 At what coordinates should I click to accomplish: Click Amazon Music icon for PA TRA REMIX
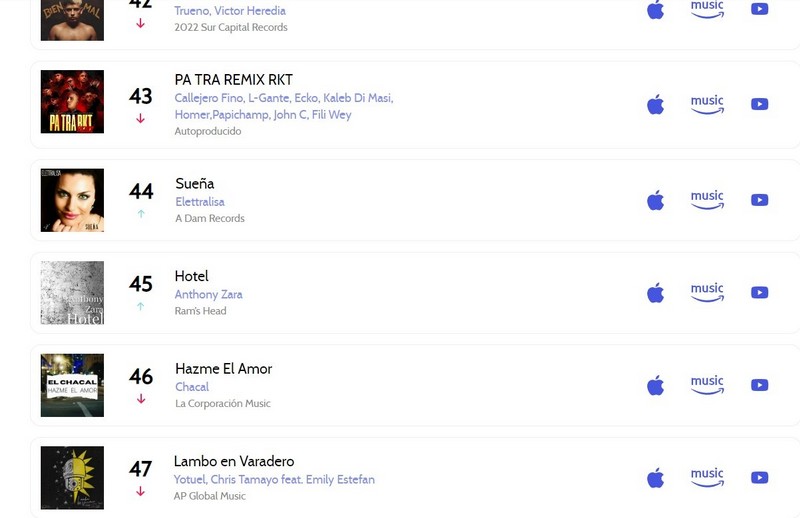point(707,104)
